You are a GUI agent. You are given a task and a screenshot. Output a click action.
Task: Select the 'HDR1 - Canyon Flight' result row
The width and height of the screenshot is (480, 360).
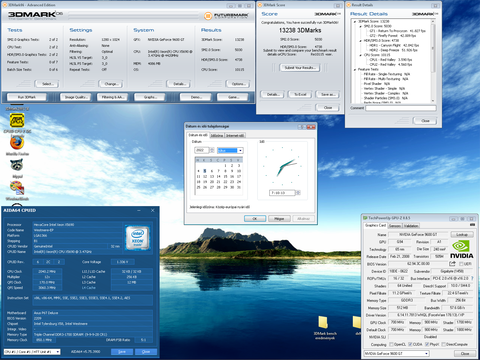pyautogui.click(x=394, y=45)
